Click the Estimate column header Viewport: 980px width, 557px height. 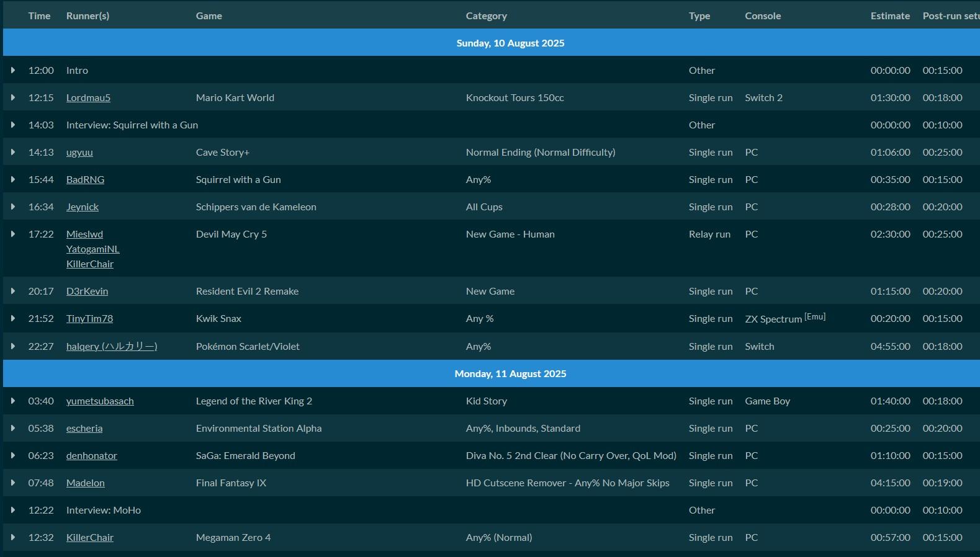coord(890,16)
